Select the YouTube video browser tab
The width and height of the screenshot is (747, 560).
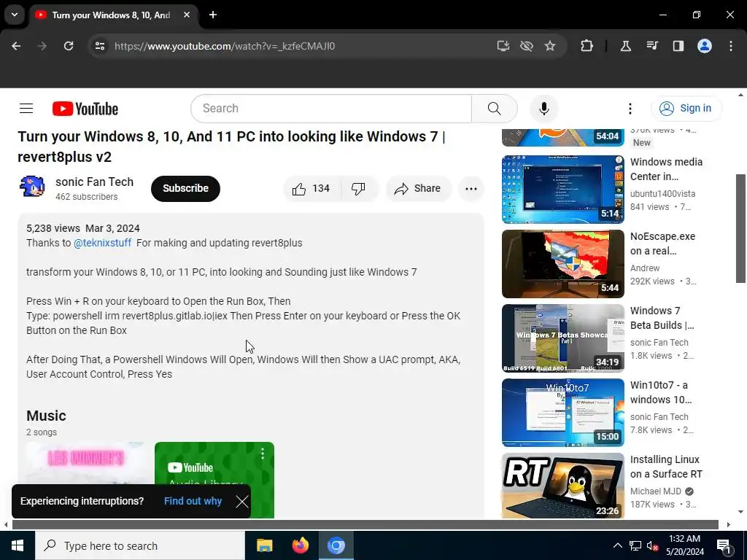(x=111, y=15)
